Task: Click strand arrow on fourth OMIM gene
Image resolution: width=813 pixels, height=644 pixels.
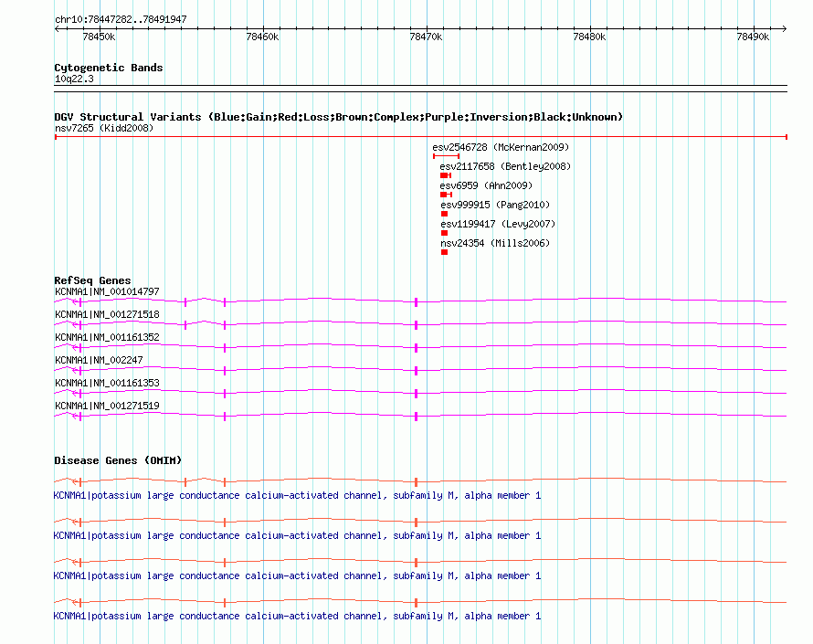Action: pyautogui.click(x=75, y=603)
